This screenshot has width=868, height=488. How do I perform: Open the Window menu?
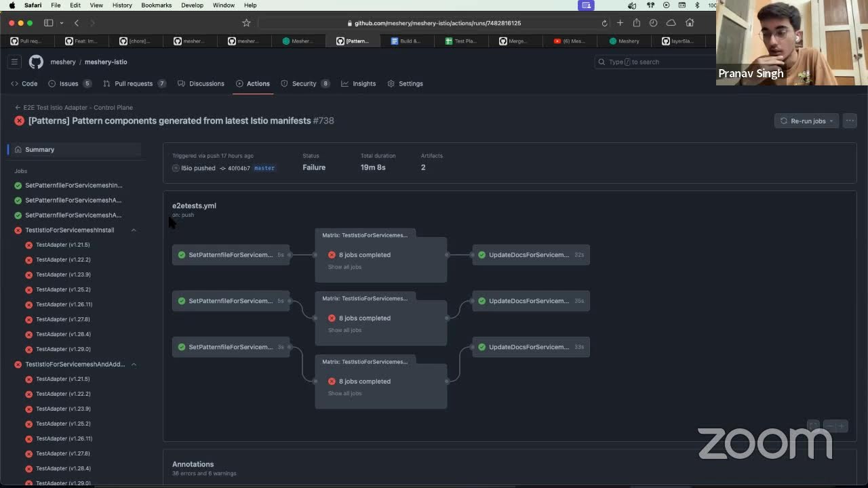[224, 5]
